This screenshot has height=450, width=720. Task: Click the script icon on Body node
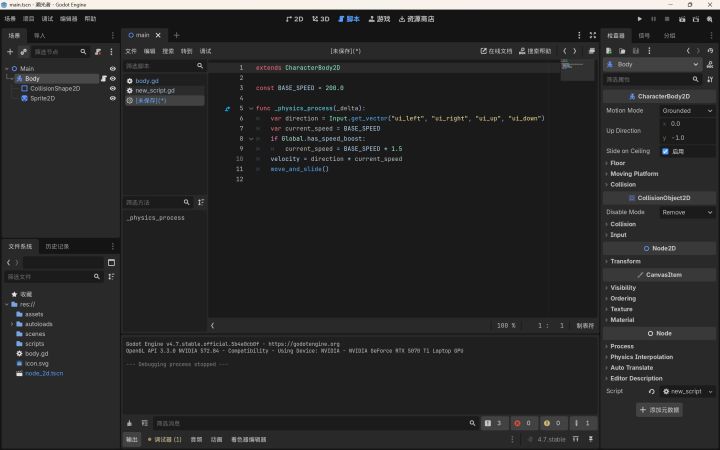104,79
